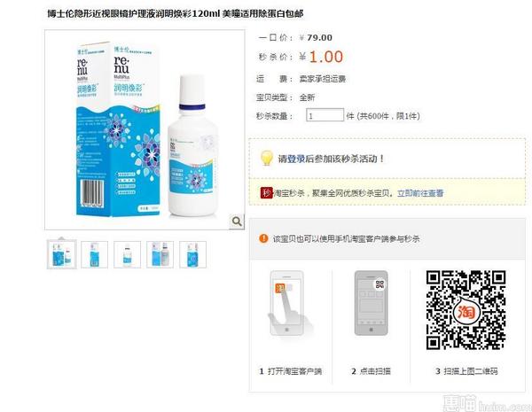Click the magnifier zoom icon on product image
532x412 pixels.
[237, 222]
